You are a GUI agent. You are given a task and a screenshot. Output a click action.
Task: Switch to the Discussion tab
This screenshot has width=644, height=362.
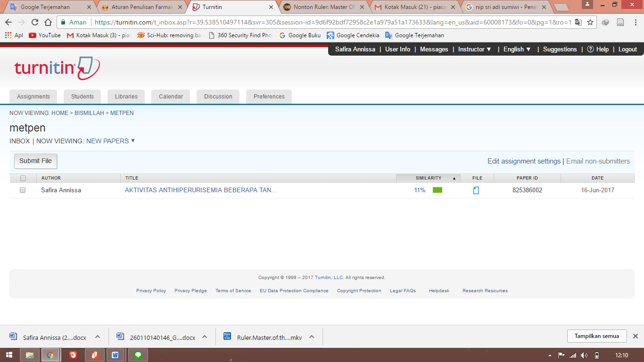218,97
